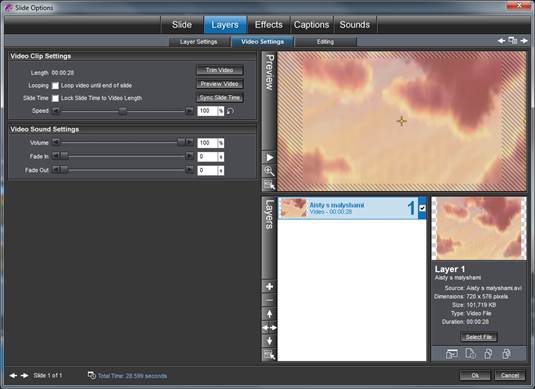Click the third icon under Select File
535x389 pixels.
coord(489,354)
